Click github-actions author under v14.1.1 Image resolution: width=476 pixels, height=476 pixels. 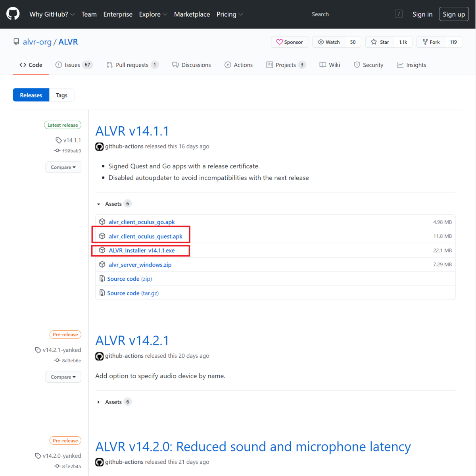click(124, 146)
